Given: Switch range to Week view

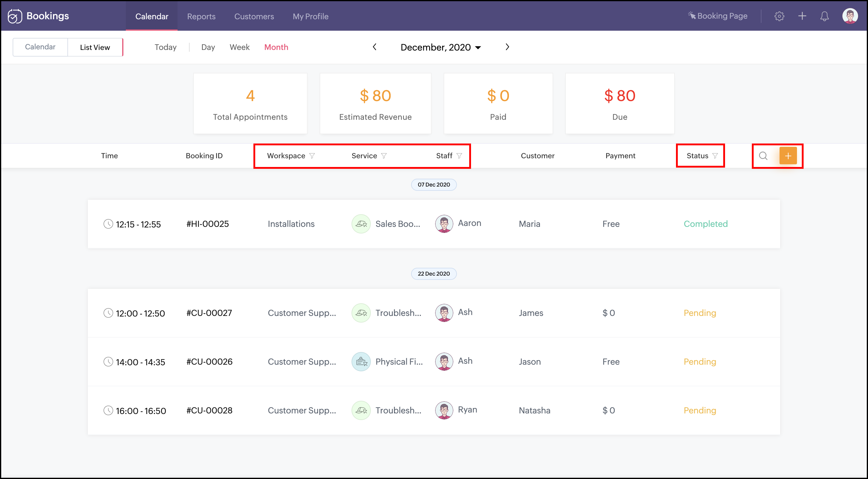Looking at the screenshot, I should (239, 48).
